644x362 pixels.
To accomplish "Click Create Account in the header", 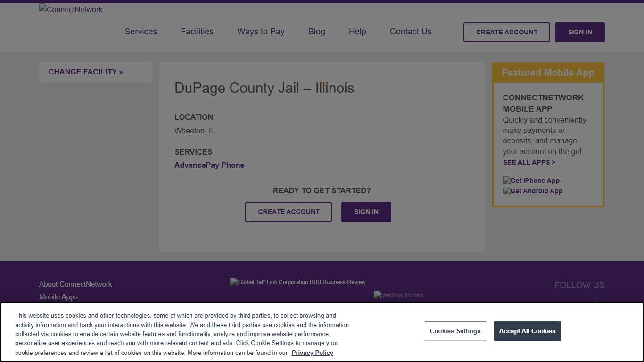I will tap(506, 32).
